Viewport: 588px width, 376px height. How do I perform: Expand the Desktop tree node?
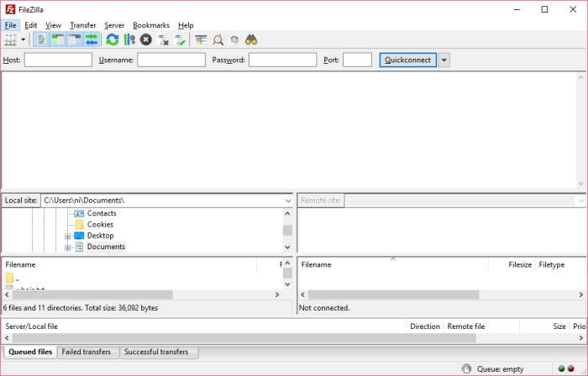point(67,236)
